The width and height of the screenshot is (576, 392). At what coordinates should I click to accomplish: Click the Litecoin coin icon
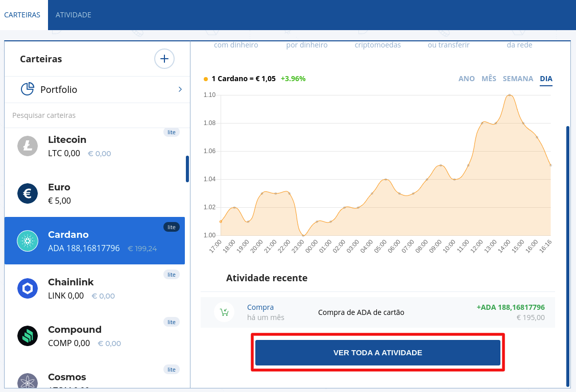(x=28, y=146)
